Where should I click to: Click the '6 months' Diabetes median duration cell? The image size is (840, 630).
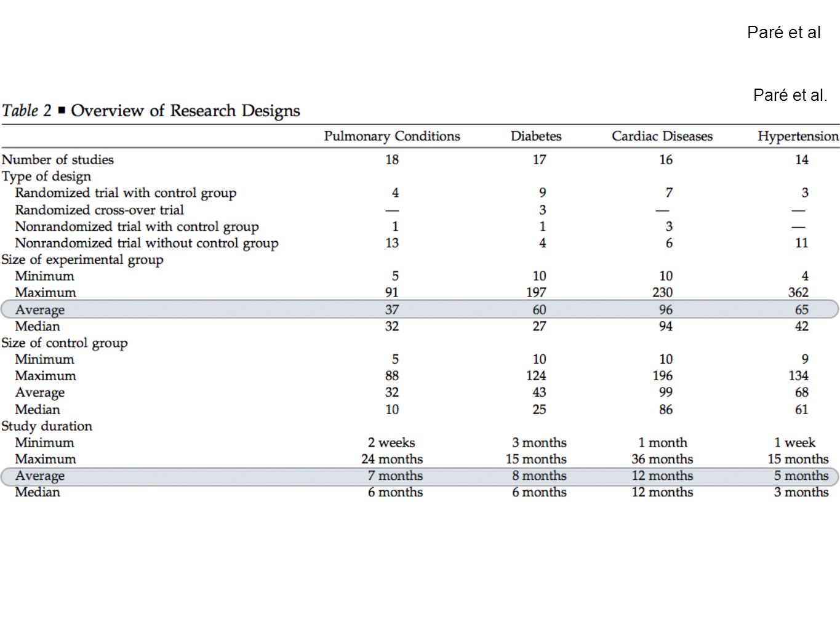click(x=539, y=492)
